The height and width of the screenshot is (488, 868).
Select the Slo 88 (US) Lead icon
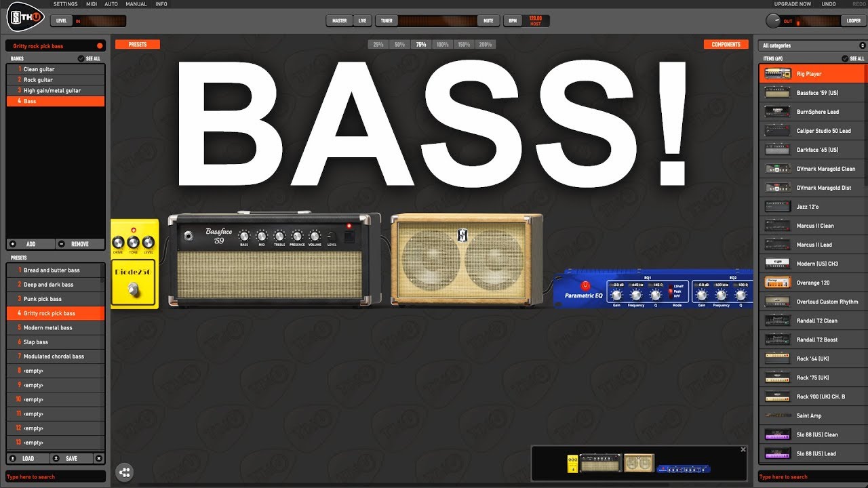(x=776, y=453)
